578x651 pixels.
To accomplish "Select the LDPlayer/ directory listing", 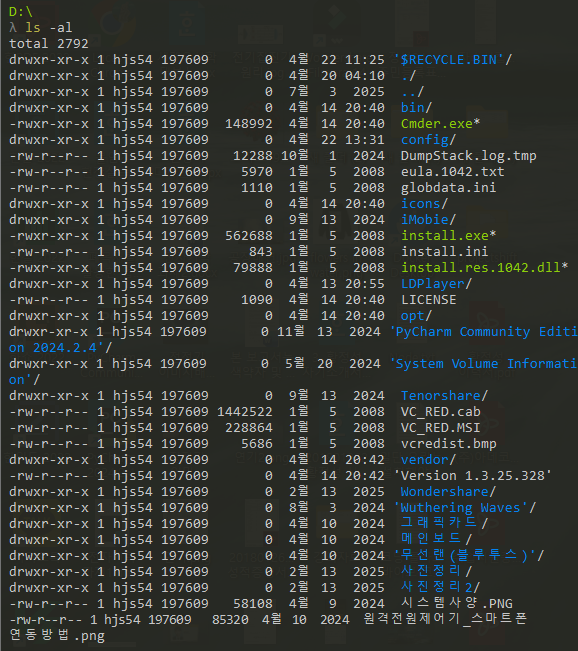I will pyautogui.click(x=436, y=284).
